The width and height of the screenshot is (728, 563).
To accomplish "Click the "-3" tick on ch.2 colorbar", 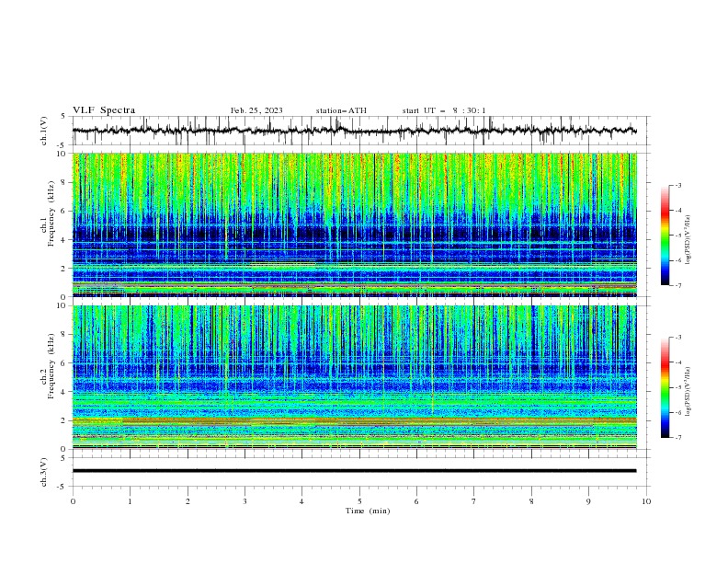I will pos(678,338).
